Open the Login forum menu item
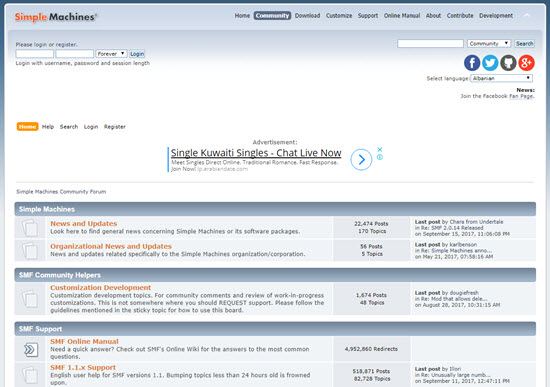The height and width of the screenshot is (387, 550). pyautogui.click(x=91, y=127)
